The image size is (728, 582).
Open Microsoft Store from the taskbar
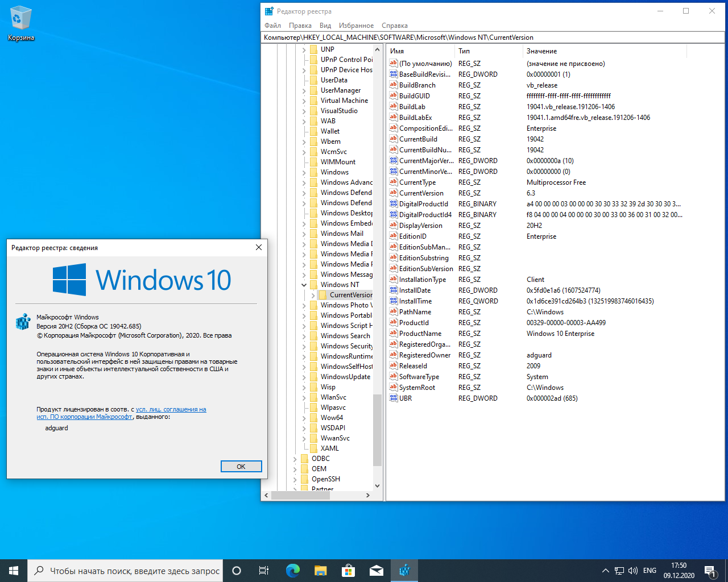point(348,571)
